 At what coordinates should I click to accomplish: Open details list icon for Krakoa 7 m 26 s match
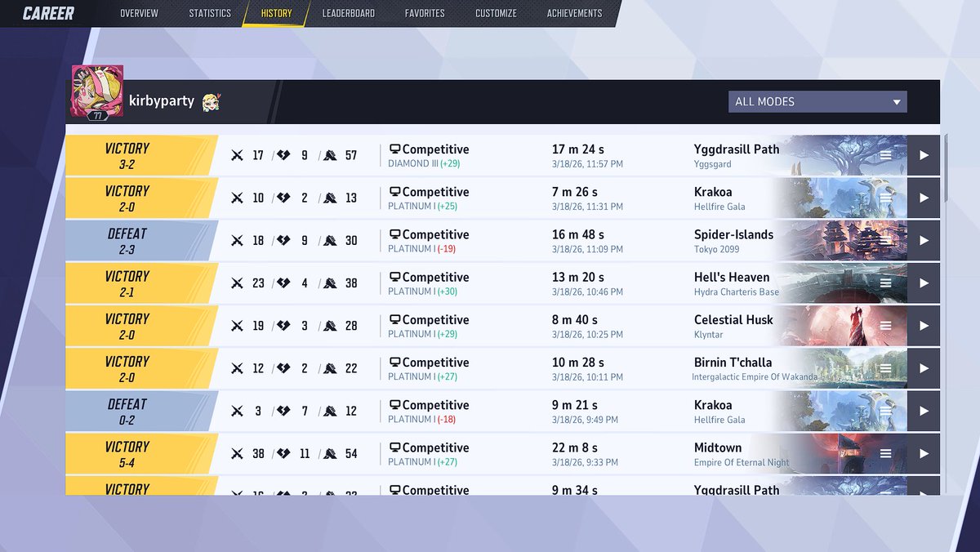[886, 198]
